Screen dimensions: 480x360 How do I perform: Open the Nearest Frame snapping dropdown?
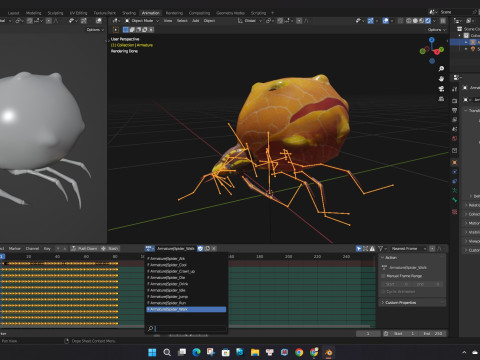tap(409, 249)
